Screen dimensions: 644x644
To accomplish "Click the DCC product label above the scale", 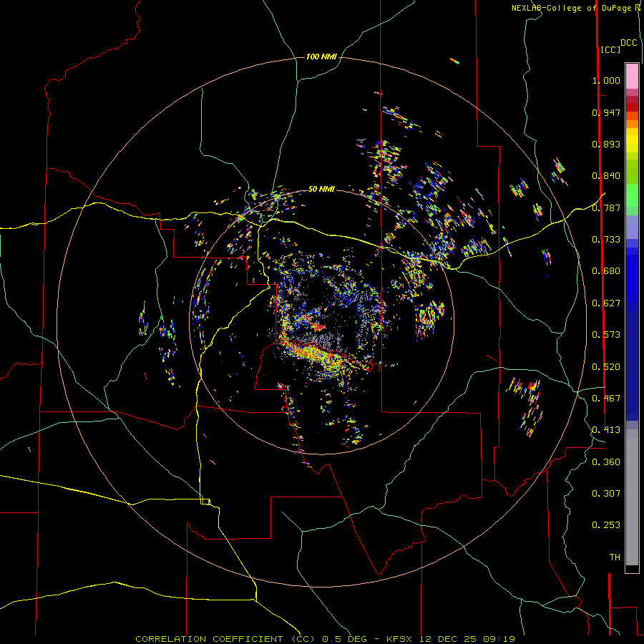I will [x=629, y=43].
